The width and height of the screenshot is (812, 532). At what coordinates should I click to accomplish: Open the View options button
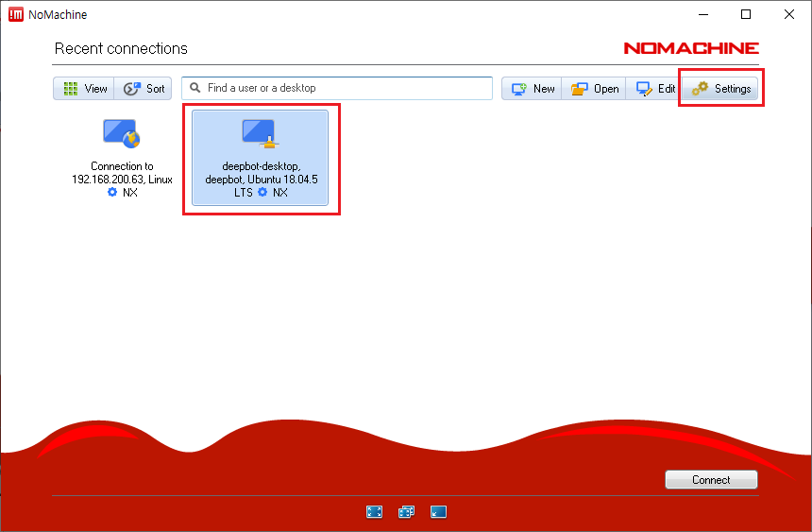pyautogui.click(x=84, y=89)
